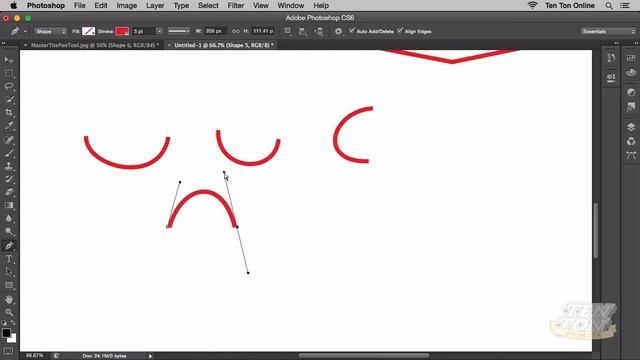Open stroke width dropdown arrow
The image size is (640, 360).
coord(159,31)
